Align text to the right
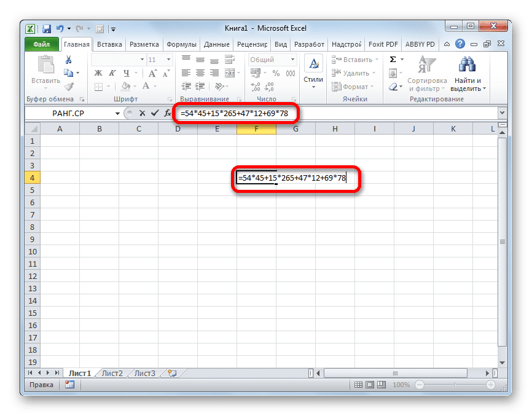 point(214,73)
